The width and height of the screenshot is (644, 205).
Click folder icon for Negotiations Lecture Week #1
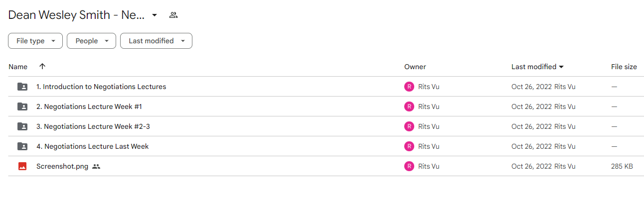[22, 106]
